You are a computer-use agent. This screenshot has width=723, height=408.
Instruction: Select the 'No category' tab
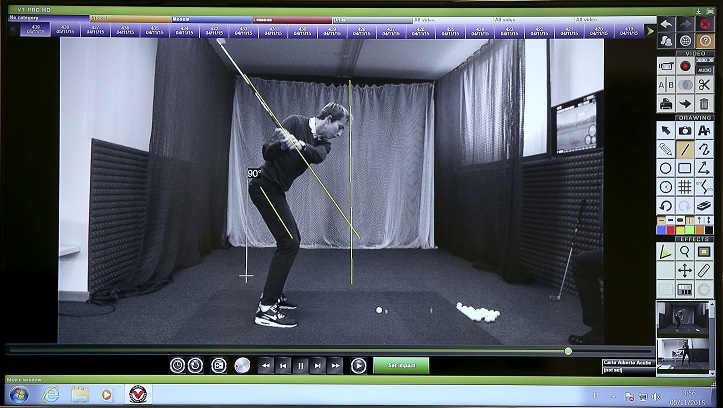pyautogui.click(x=49, y=18)
